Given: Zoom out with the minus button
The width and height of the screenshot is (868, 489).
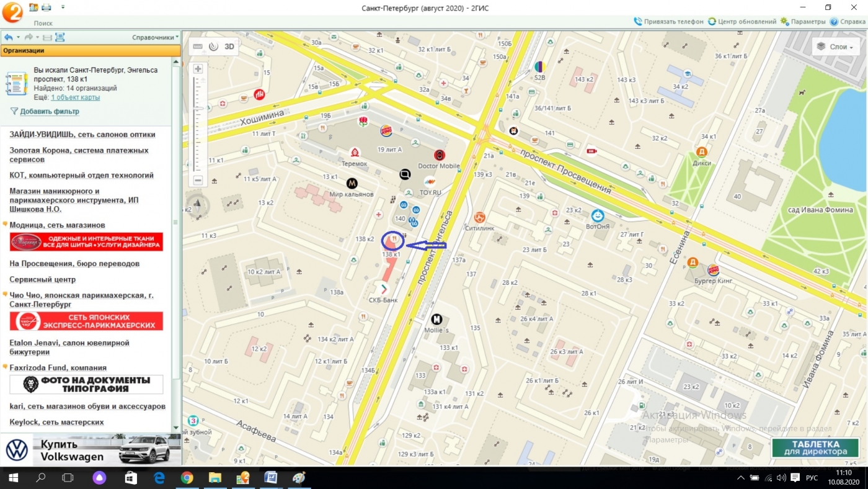Looking at the screenshot, I should (198, 181).
